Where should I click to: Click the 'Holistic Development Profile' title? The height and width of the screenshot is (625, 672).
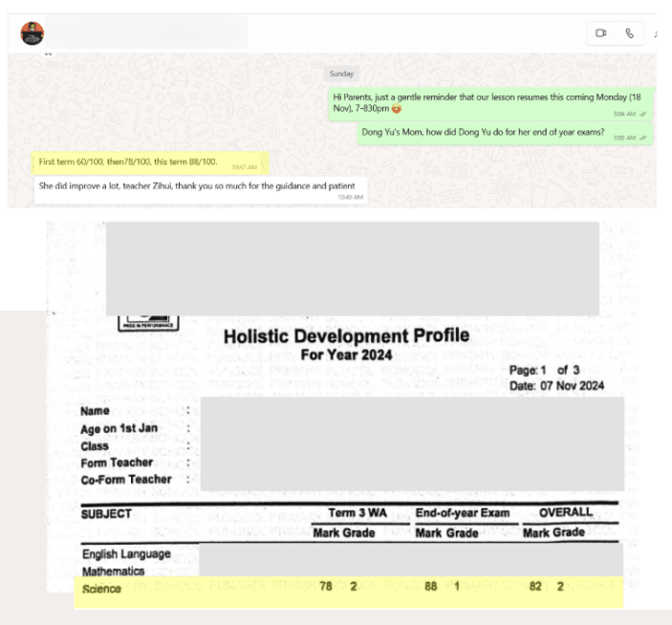coord(346,336)
